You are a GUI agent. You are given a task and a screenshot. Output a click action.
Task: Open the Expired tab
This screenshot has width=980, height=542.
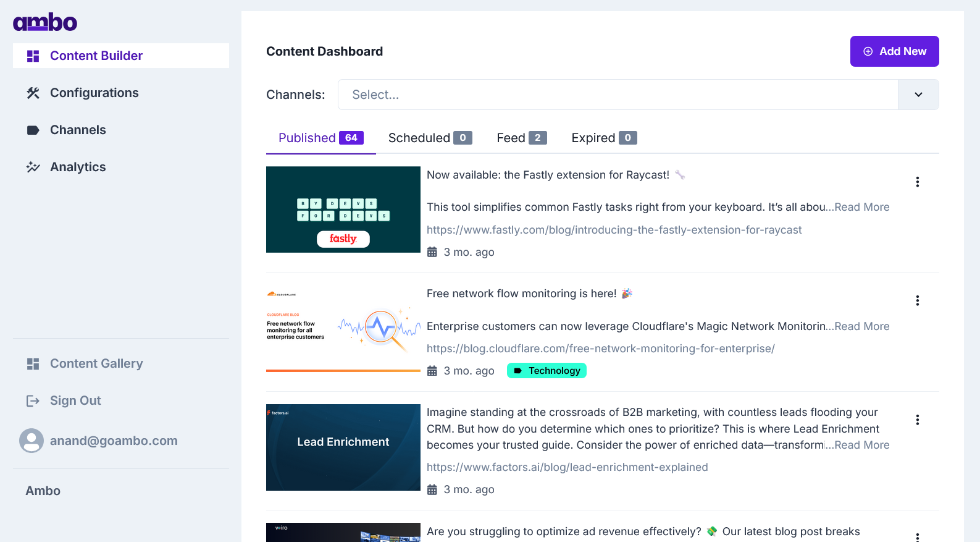coord(604,138)
